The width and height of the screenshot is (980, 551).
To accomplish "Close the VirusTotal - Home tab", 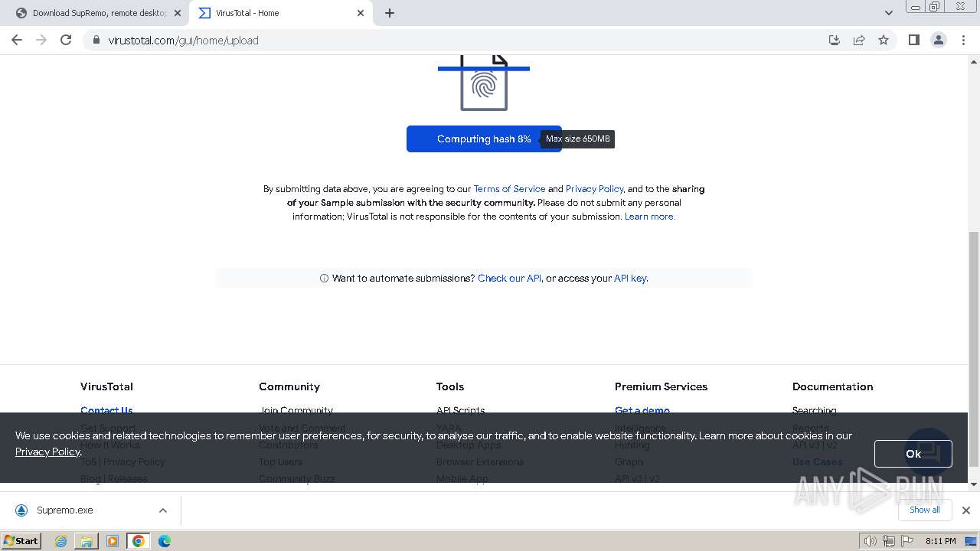I will (361, 13).
